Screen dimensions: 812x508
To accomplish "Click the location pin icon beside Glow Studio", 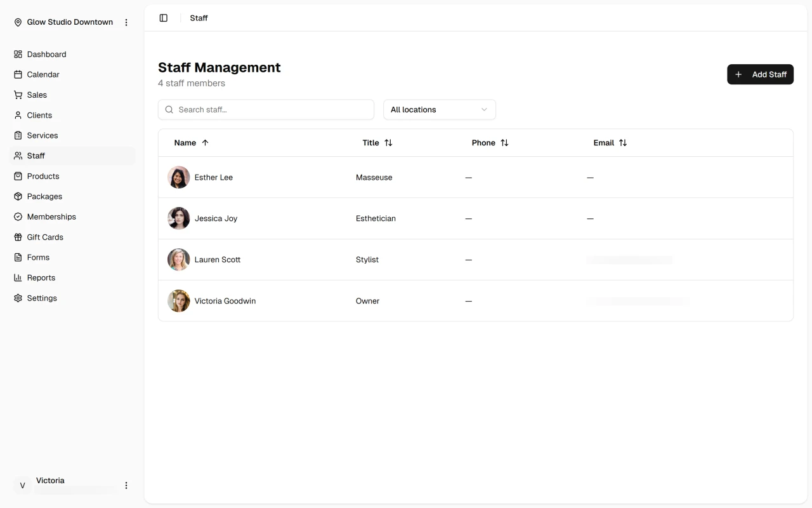I will tap(18, 22).
